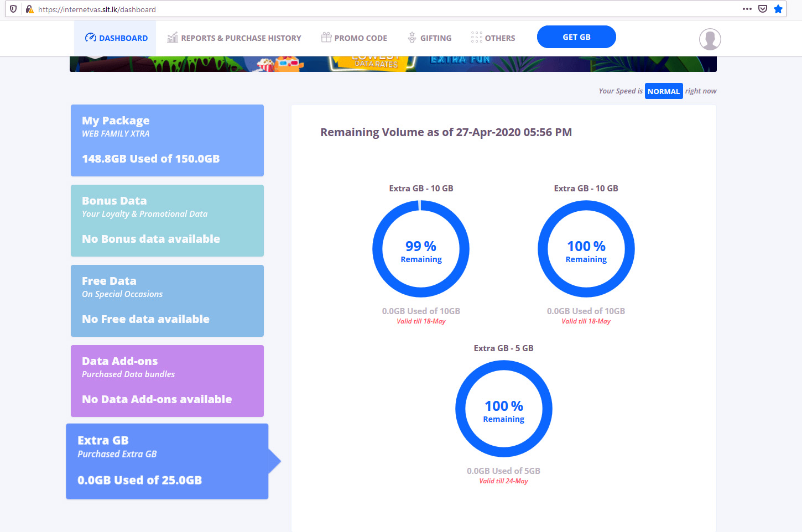
Task: Click the user profile avatar icon
Action: 710,39
